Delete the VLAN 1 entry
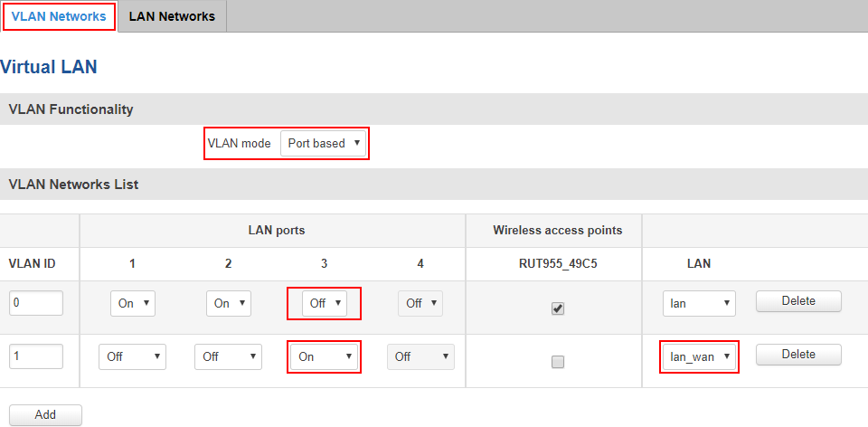 (798, 355)
